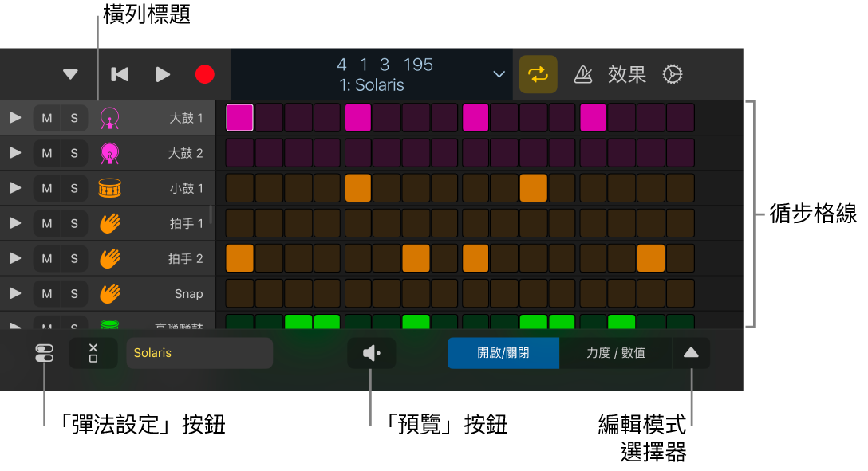Open the Solaris pattern name field

click(199, 353)
